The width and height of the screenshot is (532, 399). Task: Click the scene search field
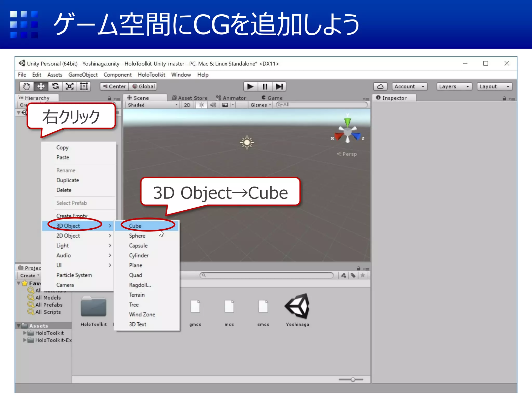pos(322,105)
